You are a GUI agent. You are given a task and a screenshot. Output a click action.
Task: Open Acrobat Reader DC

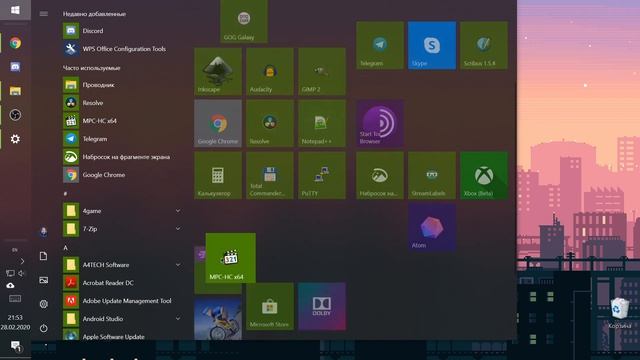click(x=122, y=283)
